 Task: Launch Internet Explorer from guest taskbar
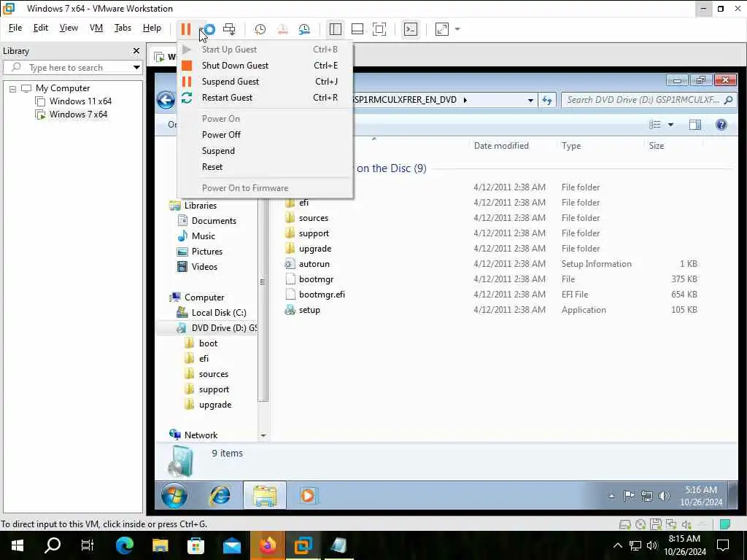point(220,496)
